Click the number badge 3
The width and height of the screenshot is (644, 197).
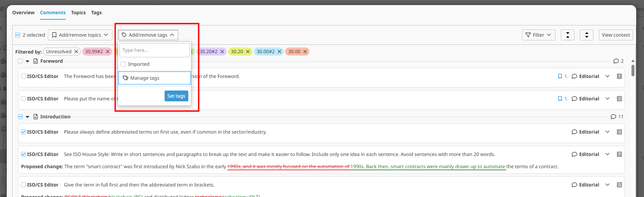coord(619,132)
